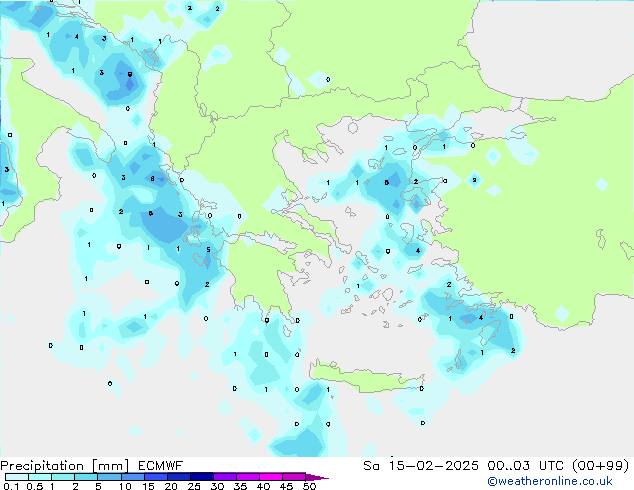The image size is (634, 490).
Task: Click the 1–2 mm legend color box
Action: click(x=63, y=477)
